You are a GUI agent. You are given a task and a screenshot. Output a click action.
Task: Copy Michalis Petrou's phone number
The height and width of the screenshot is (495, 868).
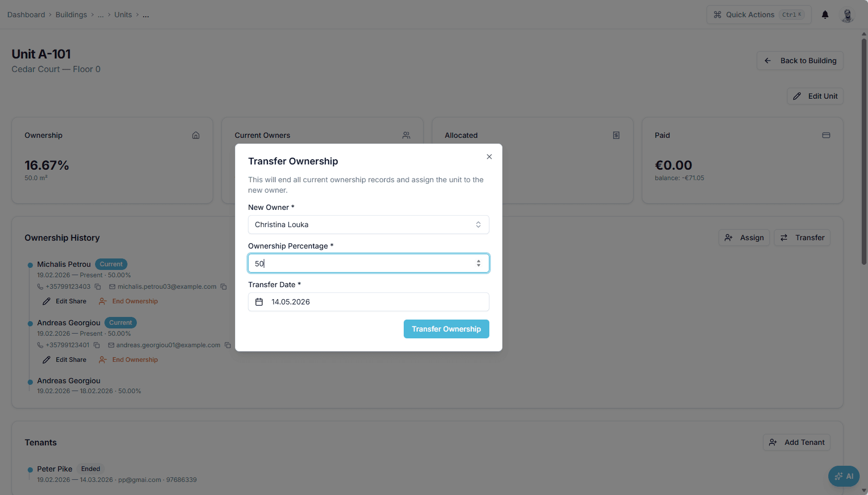click(98, 287)
